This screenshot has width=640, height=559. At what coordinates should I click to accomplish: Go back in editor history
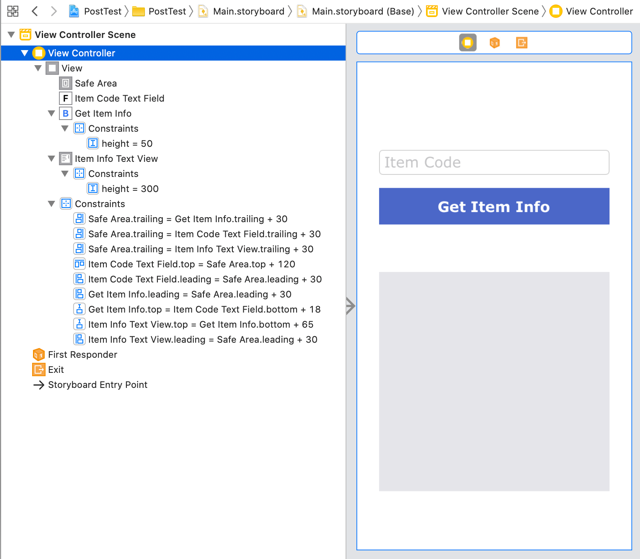(35, 11)
